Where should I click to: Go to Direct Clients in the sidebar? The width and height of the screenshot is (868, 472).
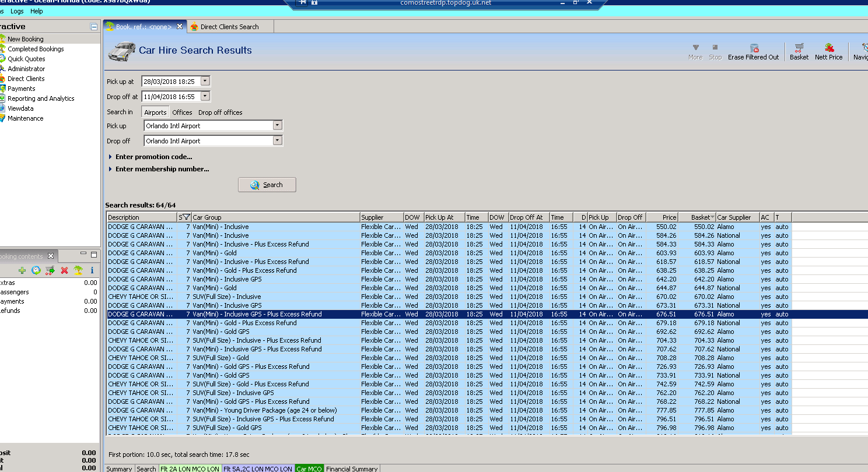[26, 79]
